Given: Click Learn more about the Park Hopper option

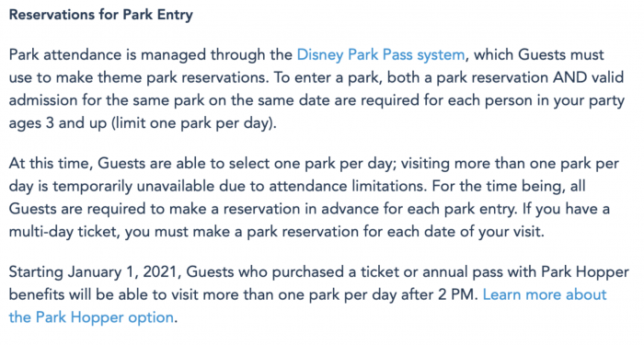Looking at the screenshot, I should pos(544,295).
